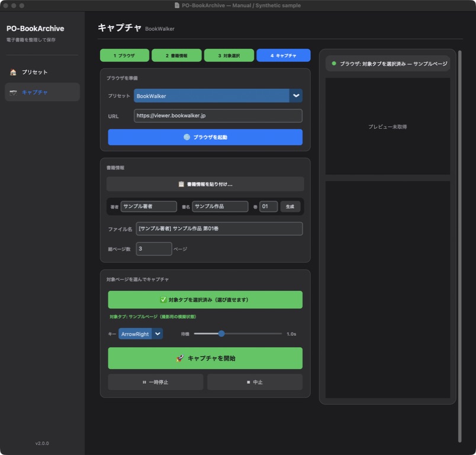Click the browser status text in right panel
The width and height of the screenshot is (476, 455).
point(394,64)
